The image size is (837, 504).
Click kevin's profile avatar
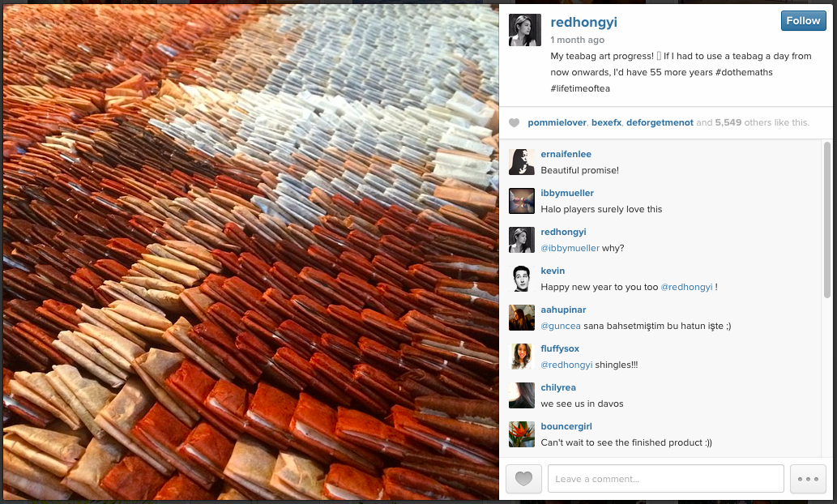522,279
